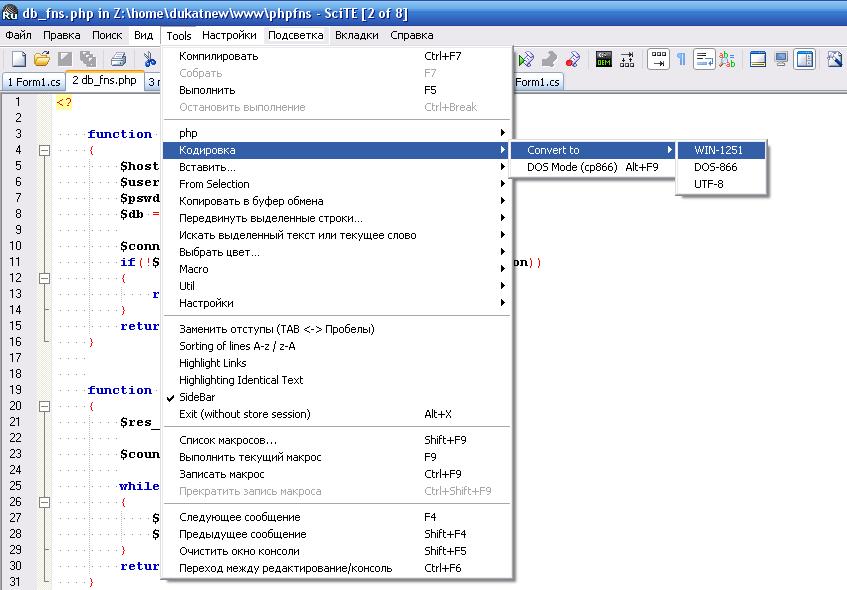Open the Поиск menu
The width and height of the screenshot is (847, 590).
[x=107, y=36]
